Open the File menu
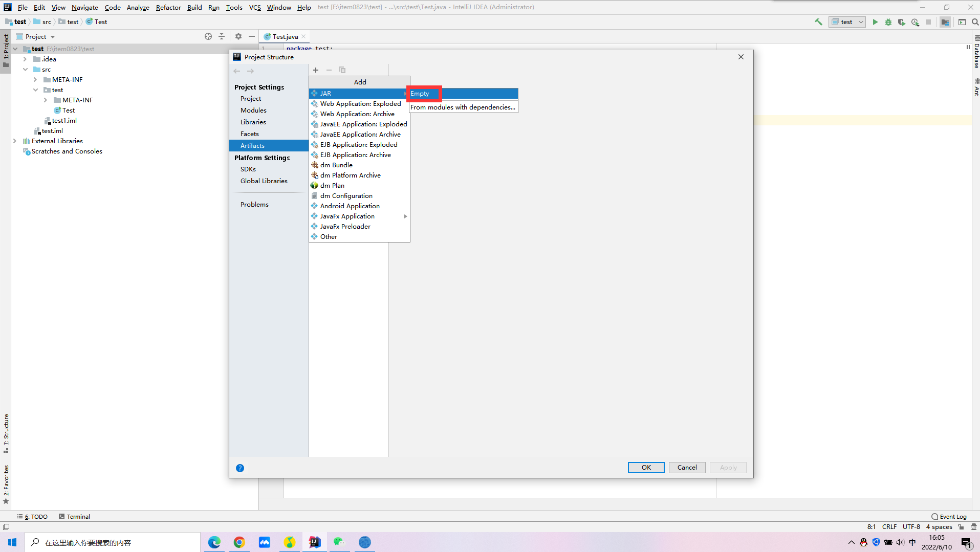Image resolution: width=980 pixels, height=552 pixels. [23, 7]
